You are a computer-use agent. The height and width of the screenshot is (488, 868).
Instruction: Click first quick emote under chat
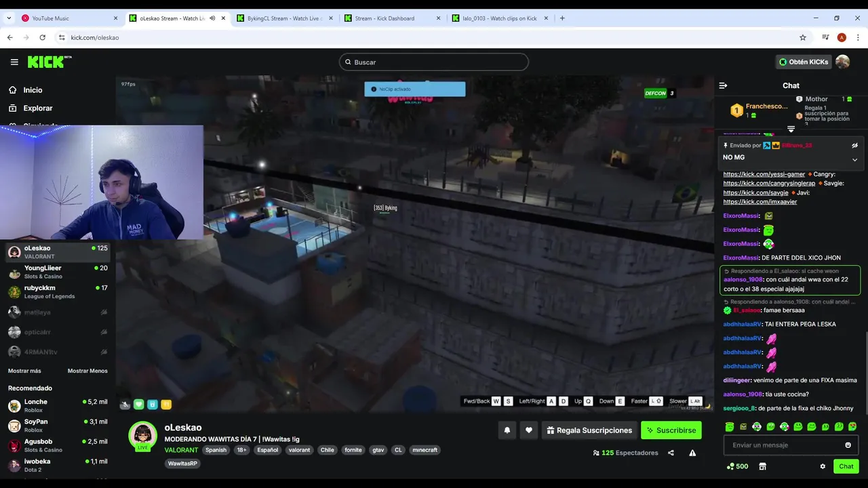coord(730,427)
